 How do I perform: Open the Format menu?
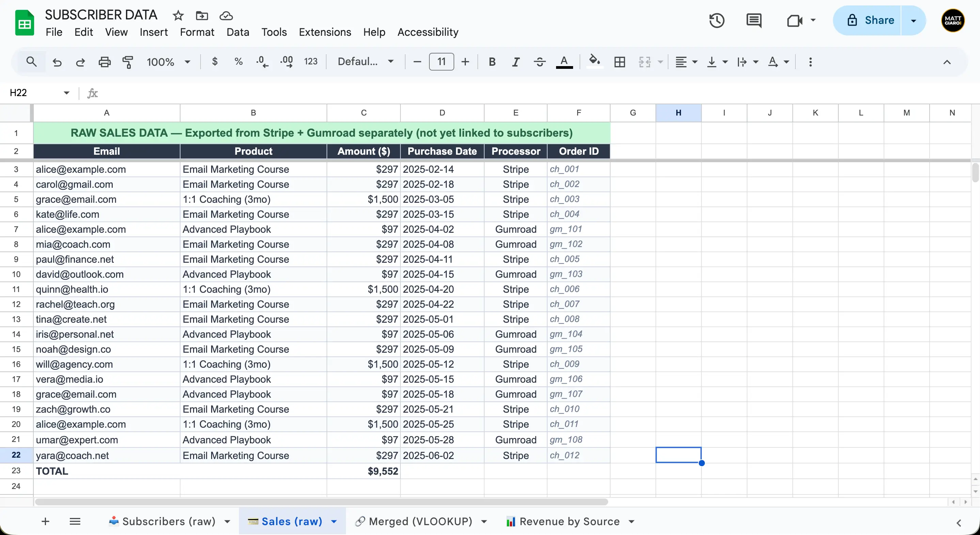click(x=197, y=32)
